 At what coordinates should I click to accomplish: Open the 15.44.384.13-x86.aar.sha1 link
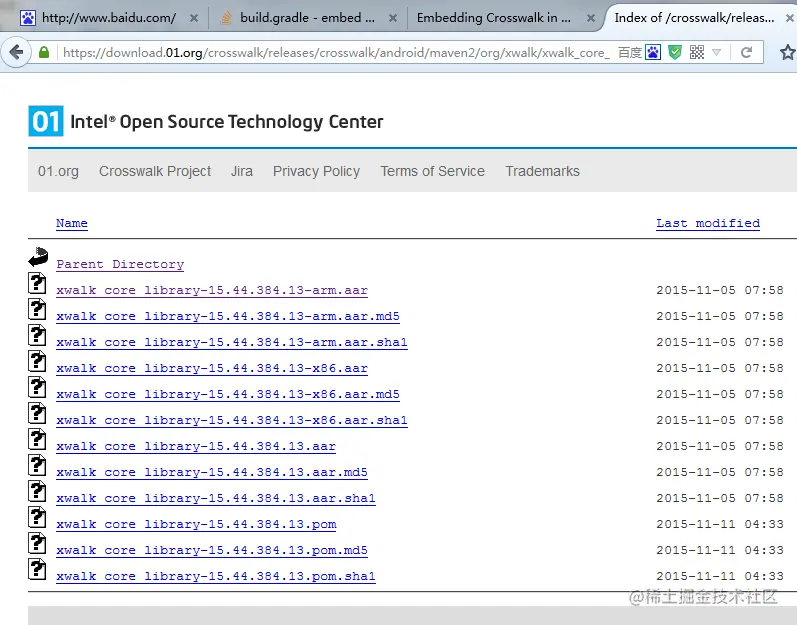[232, 420]
